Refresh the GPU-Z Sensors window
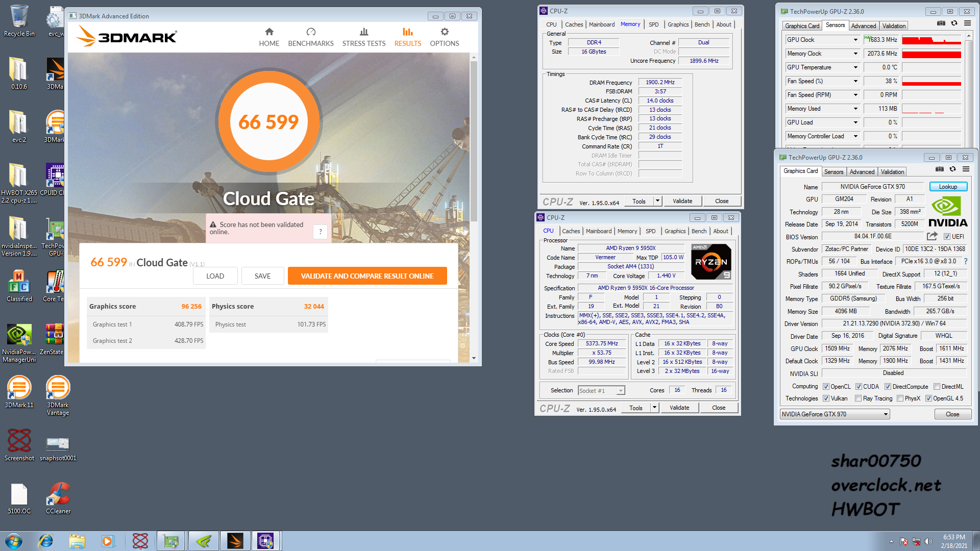The width and height of the screenshot is (980, 551). click(954, 23)
